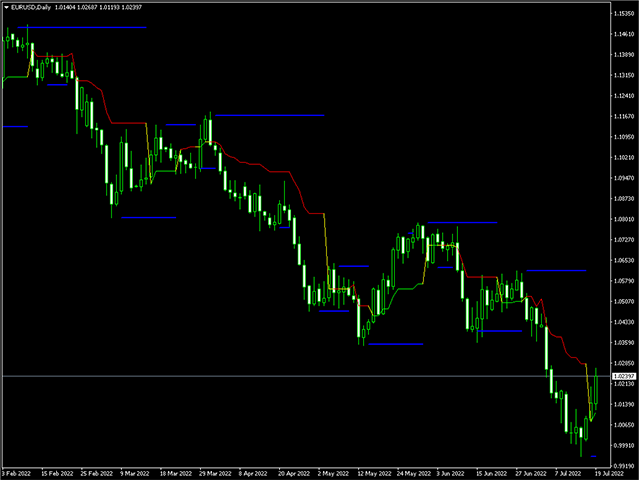Click the 1.10210 price scale label

pos(624,158)
